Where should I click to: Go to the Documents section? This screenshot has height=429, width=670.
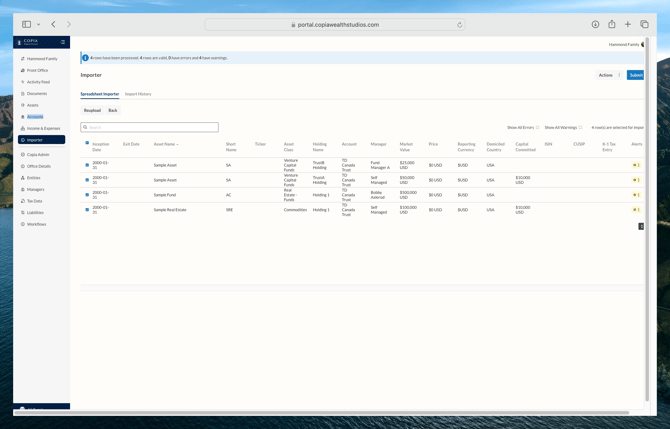point(36,93)
